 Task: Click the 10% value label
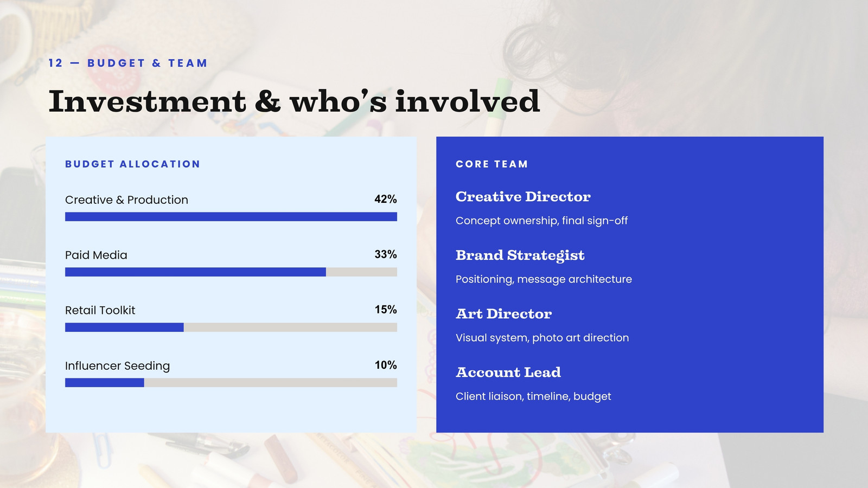386,365
